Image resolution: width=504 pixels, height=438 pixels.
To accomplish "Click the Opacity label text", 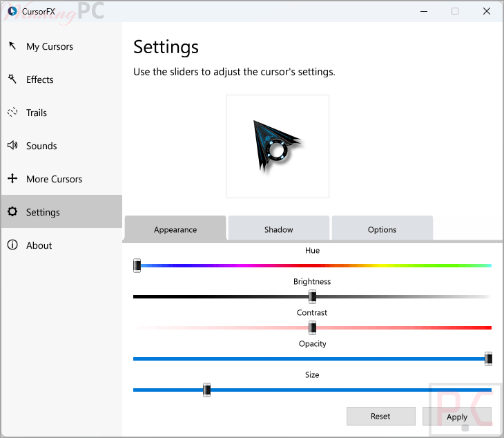I will (x=312, y=344).
